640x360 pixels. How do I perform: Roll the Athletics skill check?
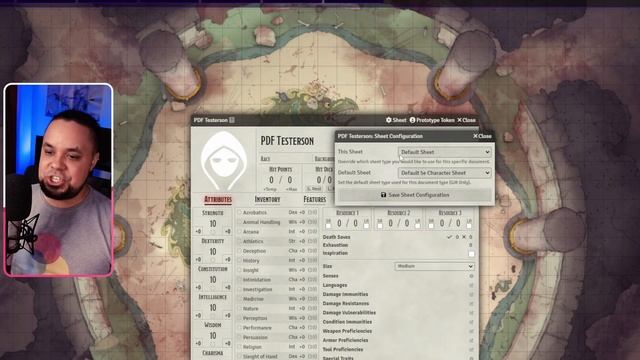pyautogui.click(x=253, y=241)
